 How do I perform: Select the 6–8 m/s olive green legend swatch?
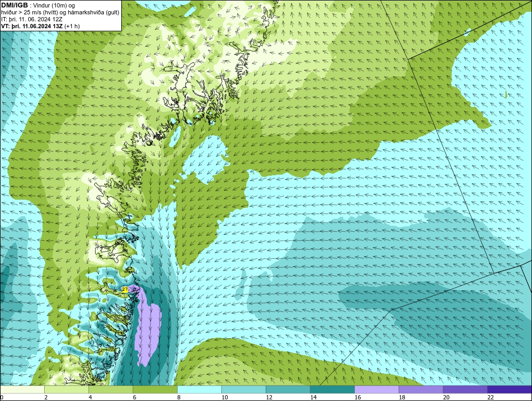pos(155,389)
